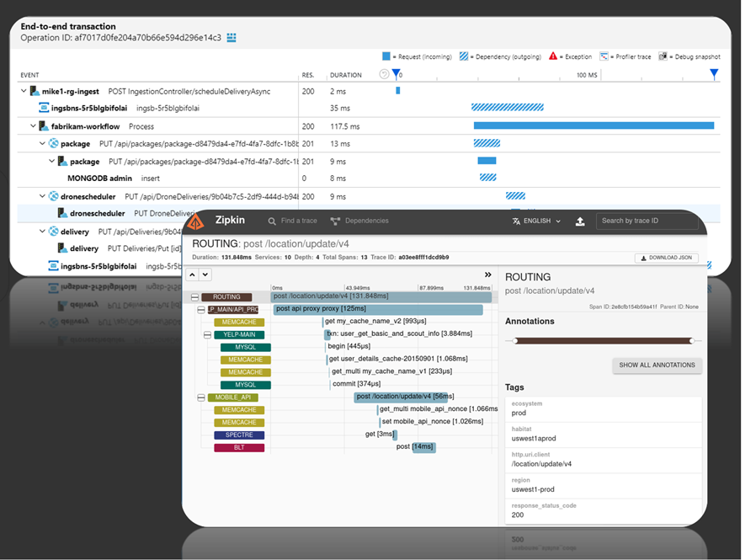This screenshot has width=756, height=560.
Task: Click the package dependency globe icon
Action: pyautogui.click(x=54, y=143)
